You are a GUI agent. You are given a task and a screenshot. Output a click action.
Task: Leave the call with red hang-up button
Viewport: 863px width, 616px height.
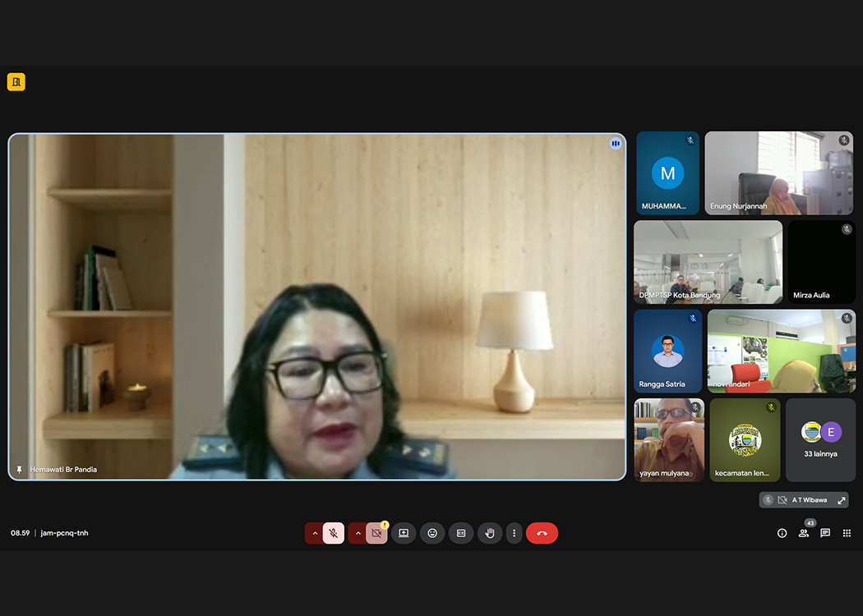tap(542, 533)
